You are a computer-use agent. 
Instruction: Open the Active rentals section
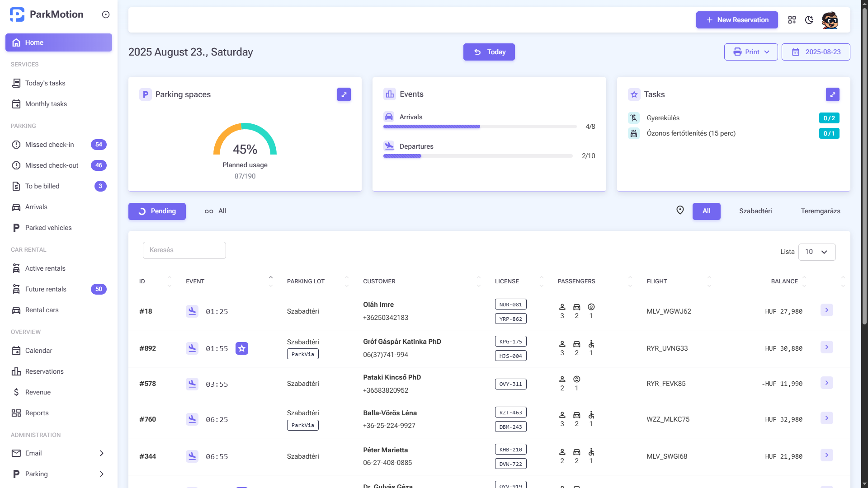pos(45,268)
